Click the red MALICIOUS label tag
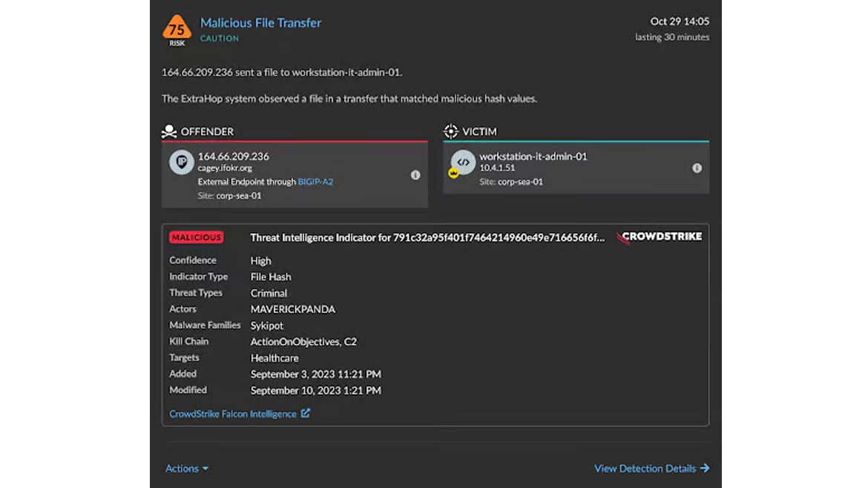The width and height of the screenshot is (868, 488). click(196, 237)
